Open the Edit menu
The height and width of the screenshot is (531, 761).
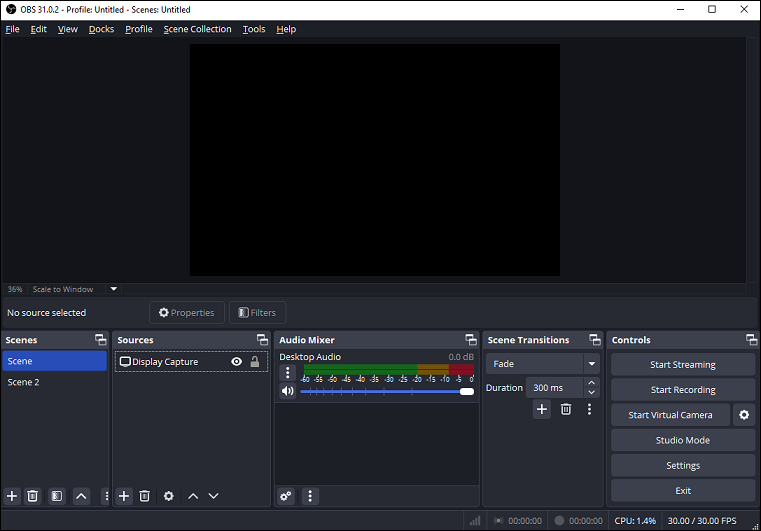(x=39, y=29)
